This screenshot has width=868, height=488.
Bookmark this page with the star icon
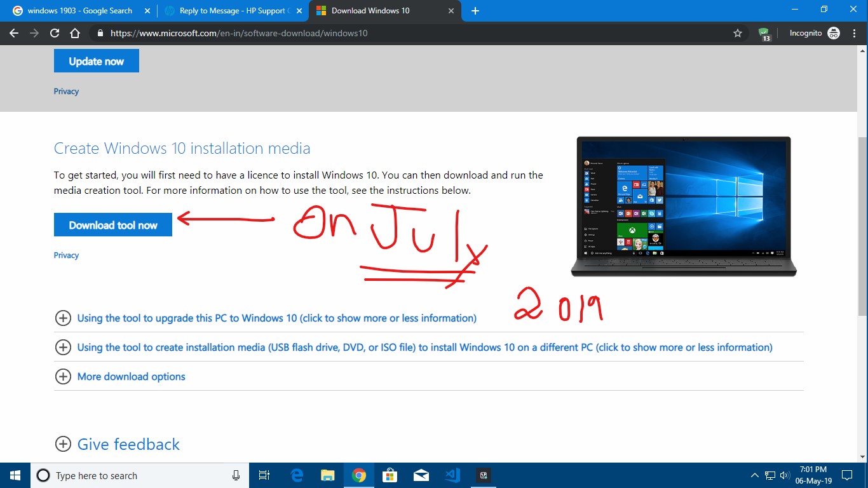coord(738,33)
